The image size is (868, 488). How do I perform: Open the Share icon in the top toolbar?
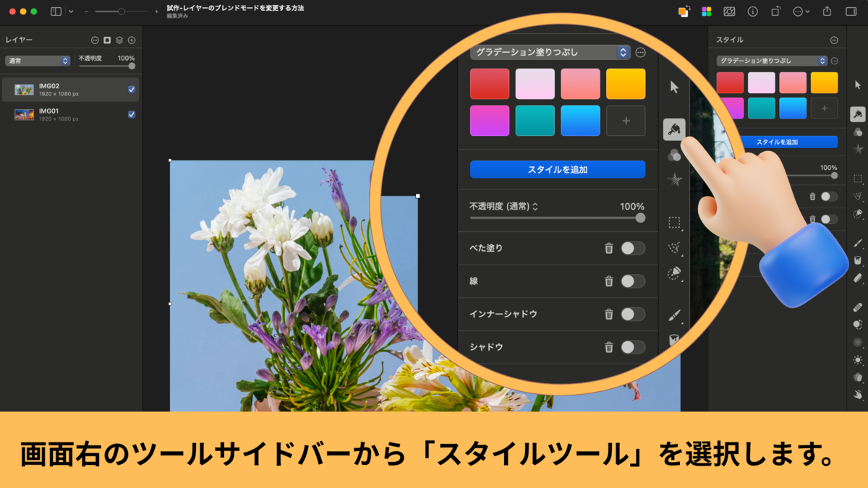[x=827, y=12]
